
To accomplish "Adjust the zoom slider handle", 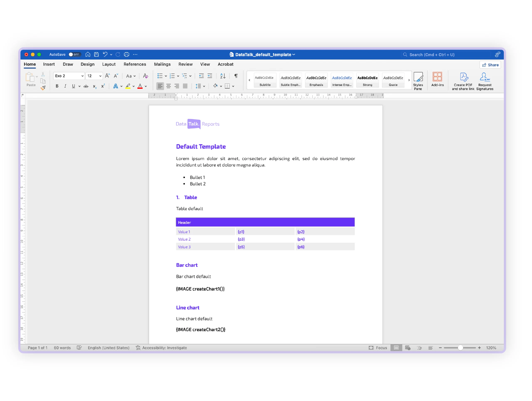I will pyautogui.click(x=460, y=348).
